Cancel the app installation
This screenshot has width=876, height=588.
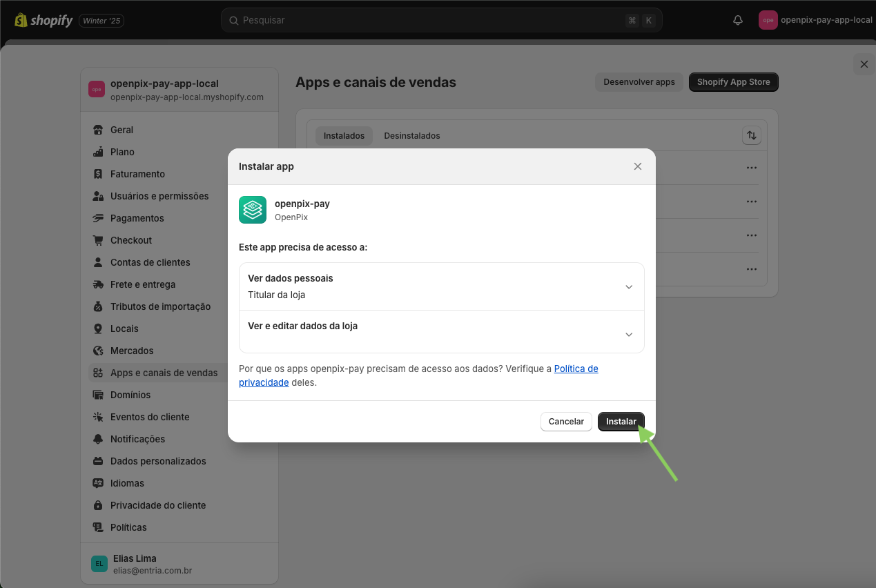pyautogui.click(x=566, y=421)
